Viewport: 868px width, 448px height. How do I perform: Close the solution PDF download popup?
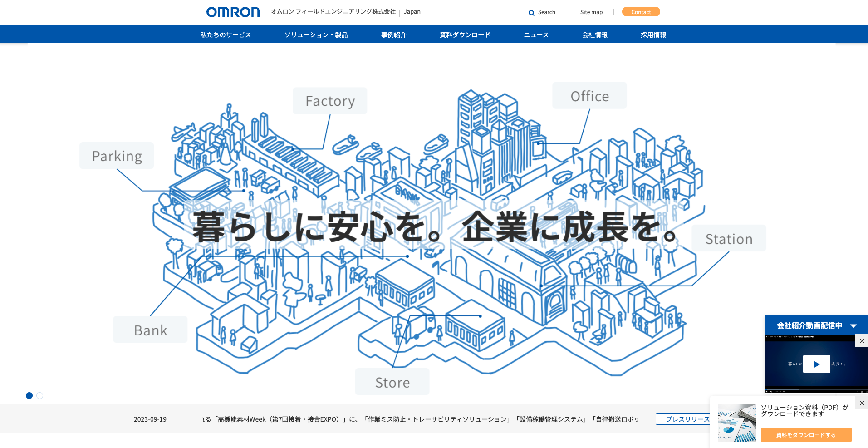pos(862,403)
